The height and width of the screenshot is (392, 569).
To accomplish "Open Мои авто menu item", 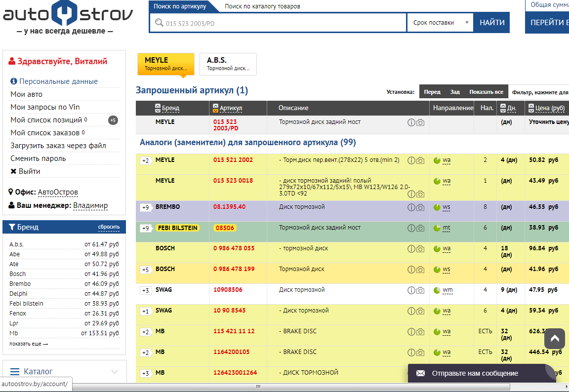I will click(x=27, y=94).
